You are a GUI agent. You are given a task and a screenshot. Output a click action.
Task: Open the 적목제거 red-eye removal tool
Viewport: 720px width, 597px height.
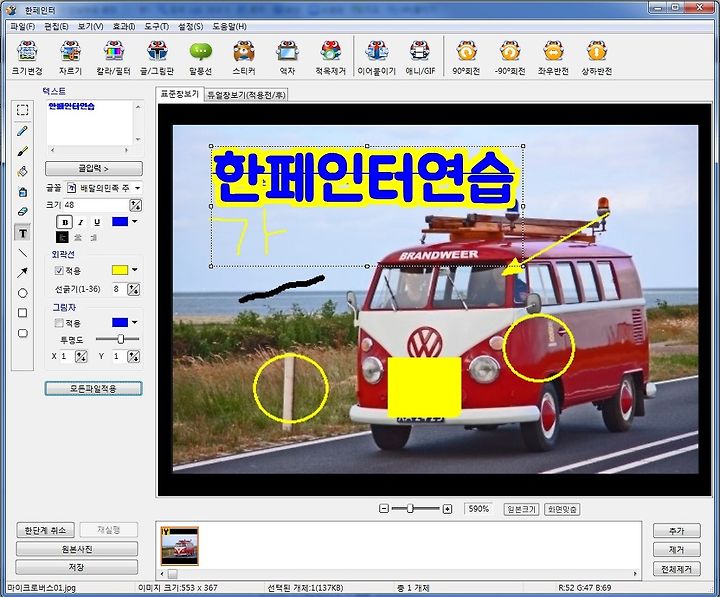(331, 57)
